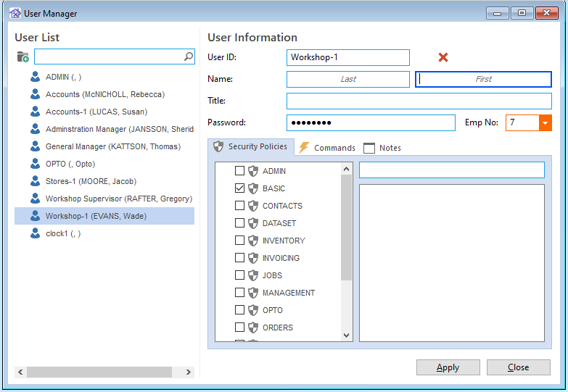Click the security policy list vertical scrollbar thumb
The image size is (568, 392).
(x=346, y=228)
